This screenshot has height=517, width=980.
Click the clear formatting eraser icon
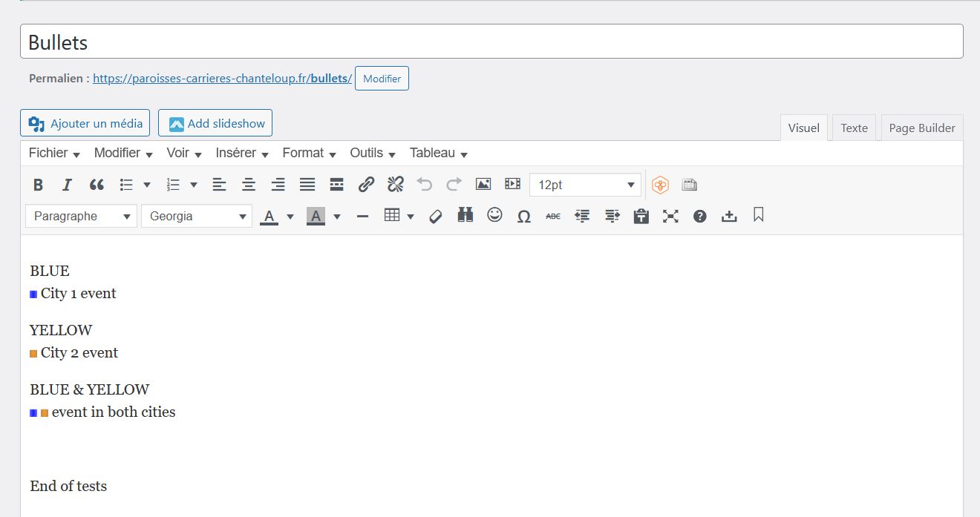(436, 216)
